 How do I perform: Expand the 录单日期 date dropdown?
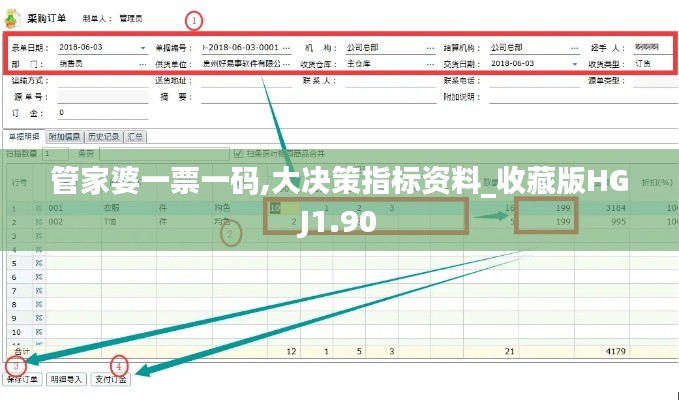point(142,48)
